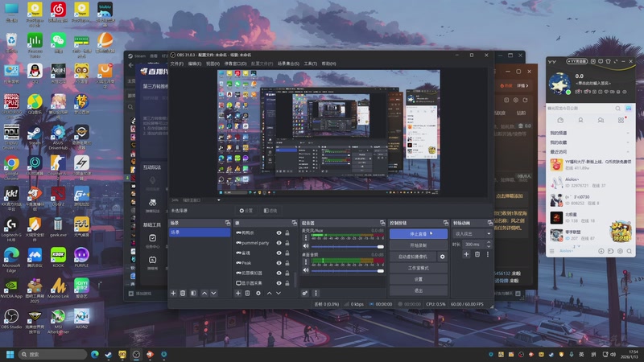Move scene down with arrow icon
The width and height of the screenshot is (644, 362).
point(213,293)
